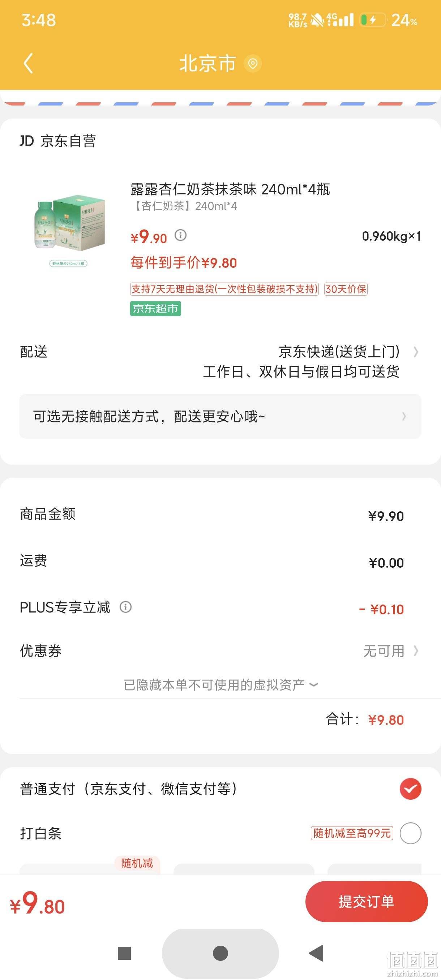Tap the 30天价保 label
Image resolution: width=441 pixels, height=980 pixels.
pos(346,289)
